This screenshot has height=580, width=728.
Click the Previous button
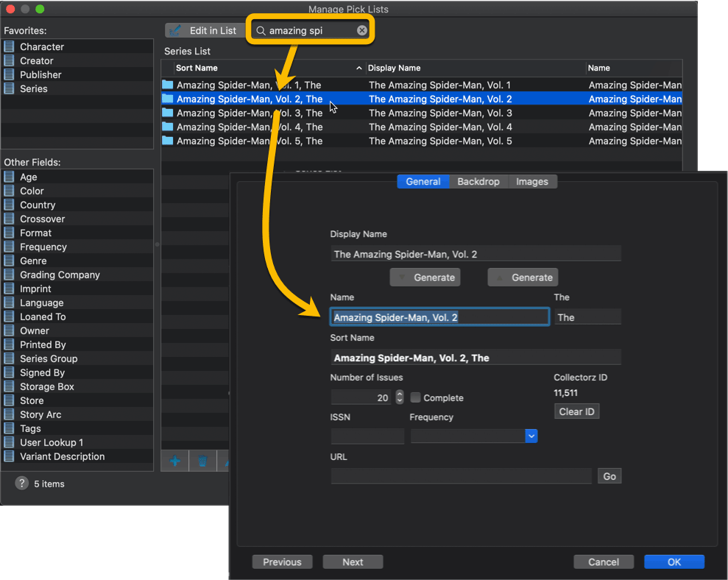[x=282, y=562]
